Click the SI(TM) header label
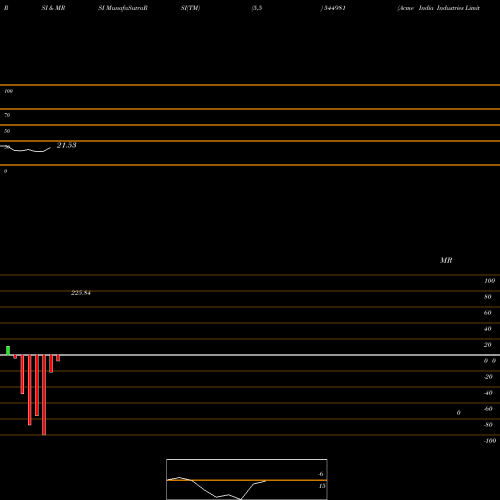Screen dimensions: 500x500 (190, 8)
